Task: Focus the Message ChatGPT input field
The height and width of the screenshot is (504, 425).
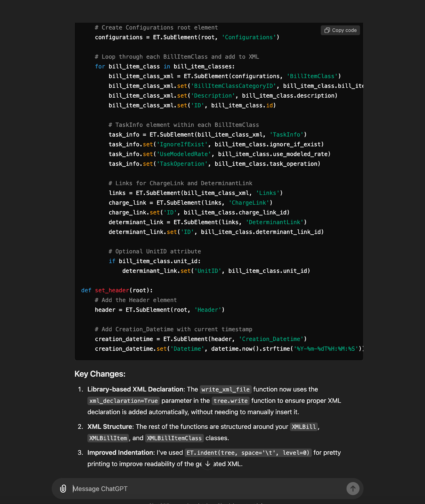Action: (x=208, y=489)
